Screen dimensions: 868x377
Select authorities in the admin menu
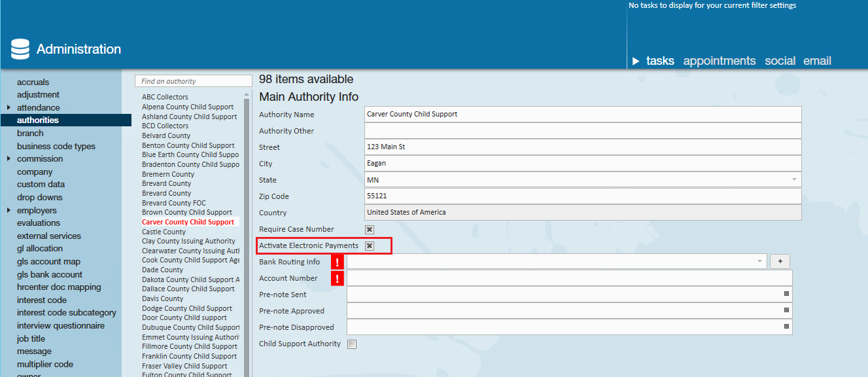pos(38,120)
